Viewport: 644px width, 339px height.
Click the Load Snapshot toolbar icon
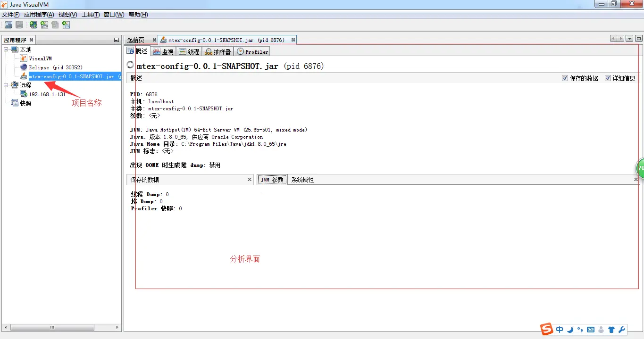click(8, 25)
